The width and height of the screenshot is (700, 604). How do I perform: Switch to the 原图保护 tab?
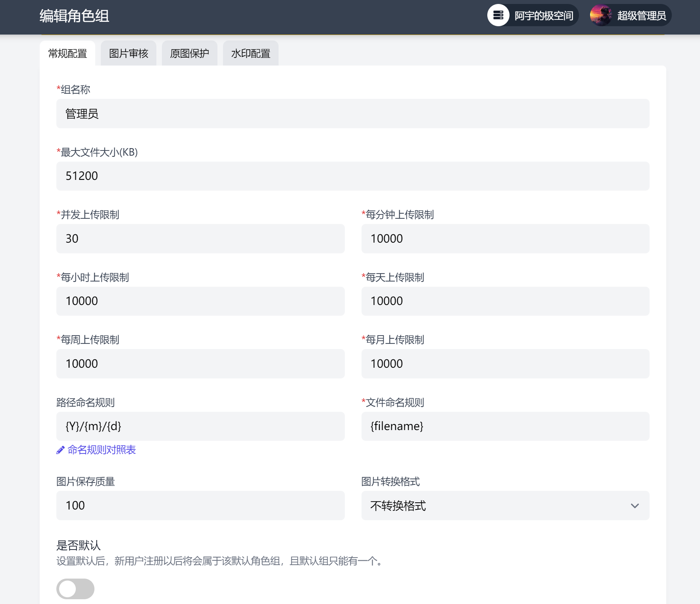tap(189, 53)
